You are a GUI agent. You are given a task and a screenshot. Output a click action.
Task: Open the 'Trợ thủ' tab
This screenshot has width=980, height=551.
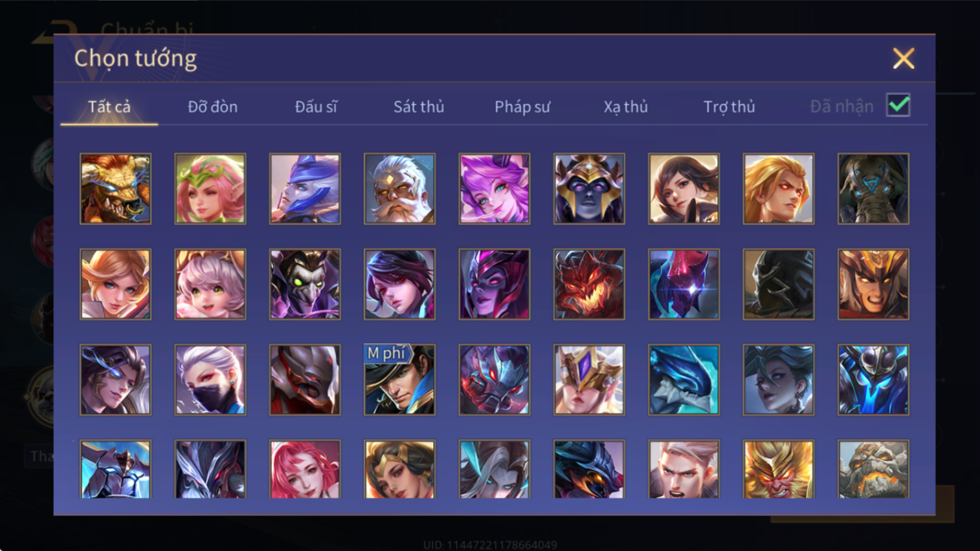(x=729, y=107)
